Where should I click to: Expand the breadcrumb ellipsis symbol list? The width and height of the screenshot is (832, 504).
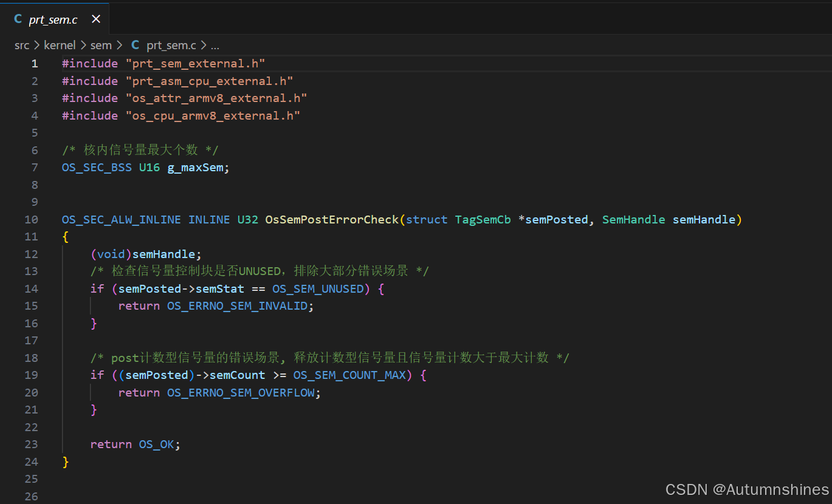point(215,46)
